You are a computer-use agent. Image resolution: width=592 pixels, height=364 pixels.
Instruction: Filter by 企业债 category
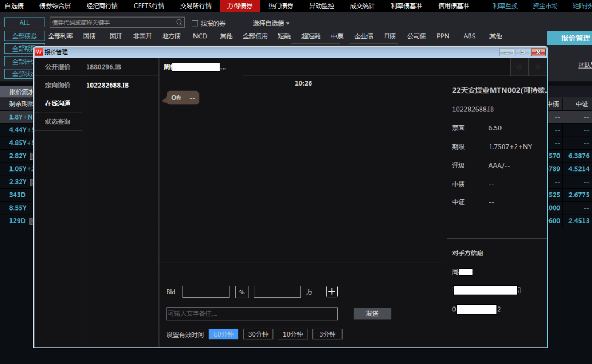point(363,36)
